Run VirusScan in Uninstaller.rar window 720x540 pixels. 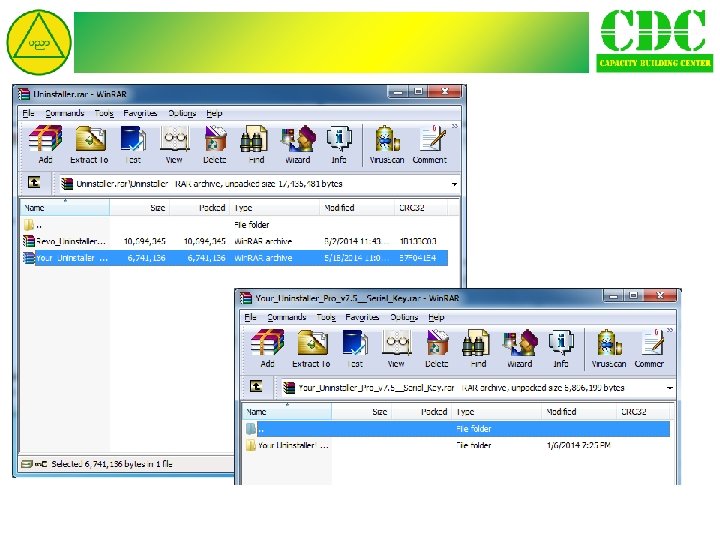387,145
